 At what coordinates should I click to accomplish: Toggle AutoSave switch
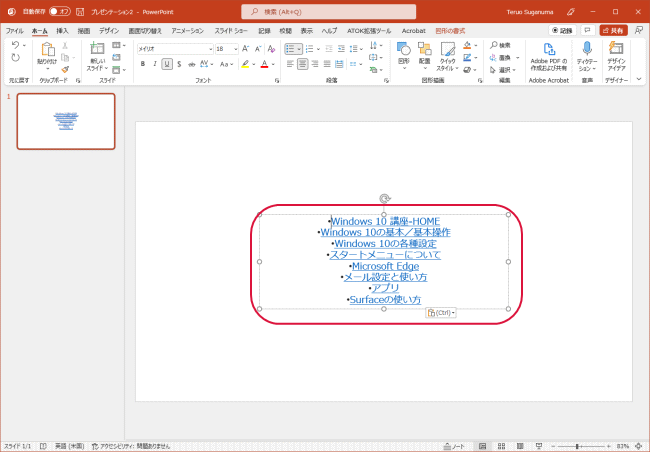60,12
